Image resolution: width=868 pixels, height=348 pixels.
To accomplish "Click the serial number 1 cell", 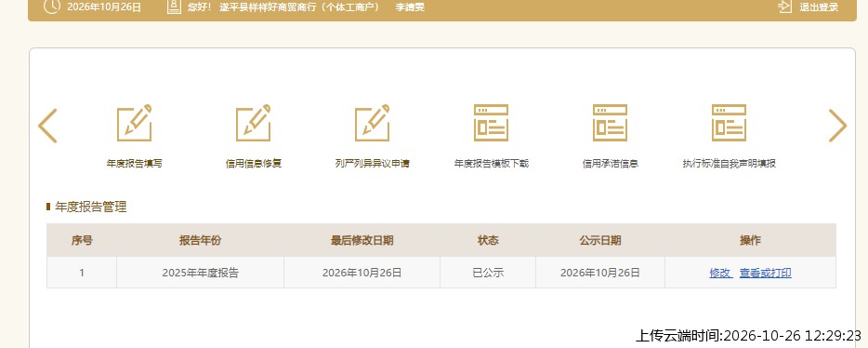I will tap(82, 273).
